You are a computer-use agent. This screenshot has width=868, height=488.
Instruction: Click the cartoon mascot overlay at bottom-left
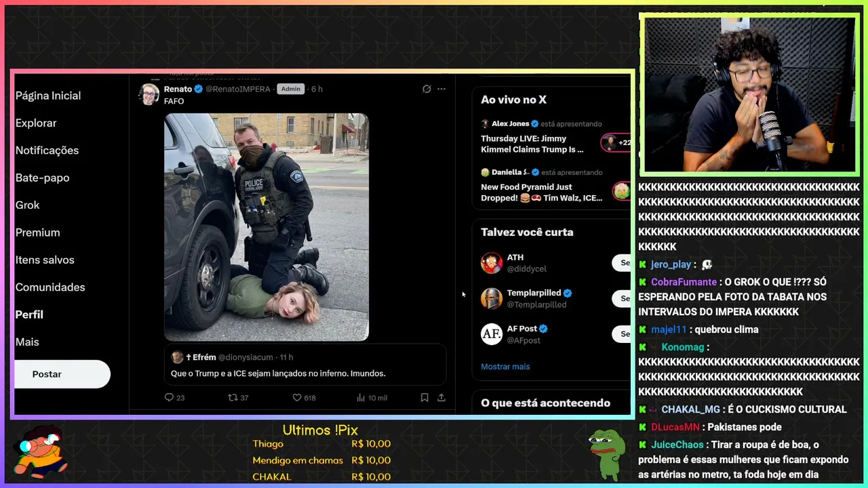pyautogui.click(x=41, y=452)
